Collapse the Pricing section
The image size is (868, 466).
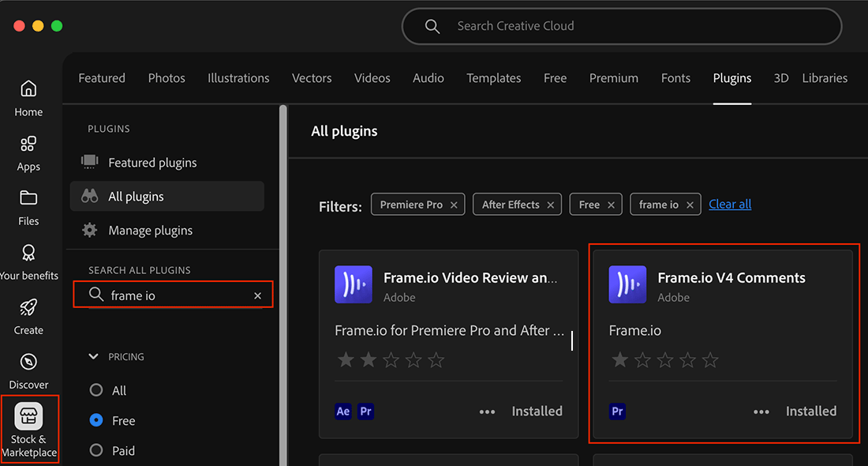tap(94, 356)
